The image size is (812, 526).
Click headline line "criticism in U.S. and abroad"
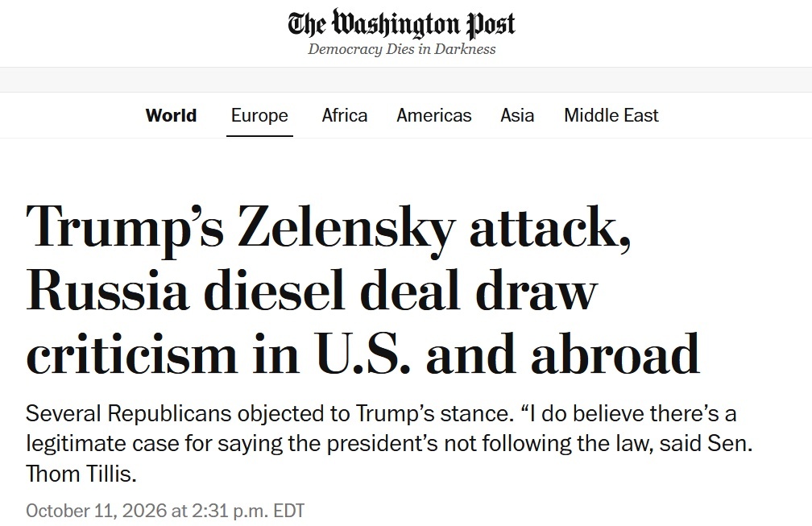pyautogui.click(x=363, y=355)
